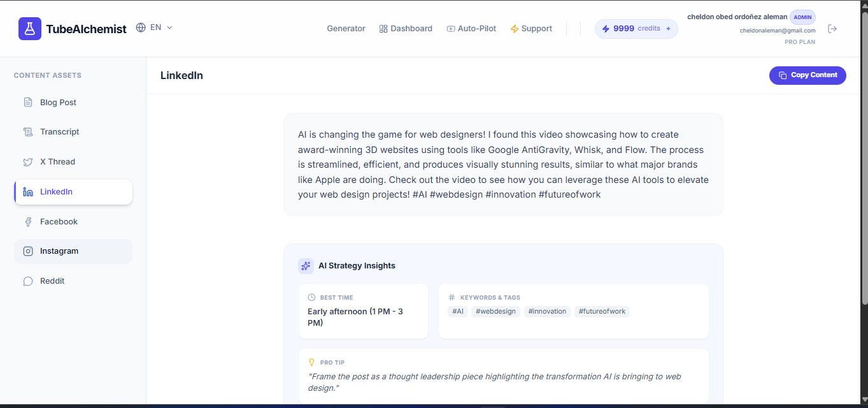Select the Facebook icon
The width and height of the screenshot is (868, 408).
tap(28, 221)
